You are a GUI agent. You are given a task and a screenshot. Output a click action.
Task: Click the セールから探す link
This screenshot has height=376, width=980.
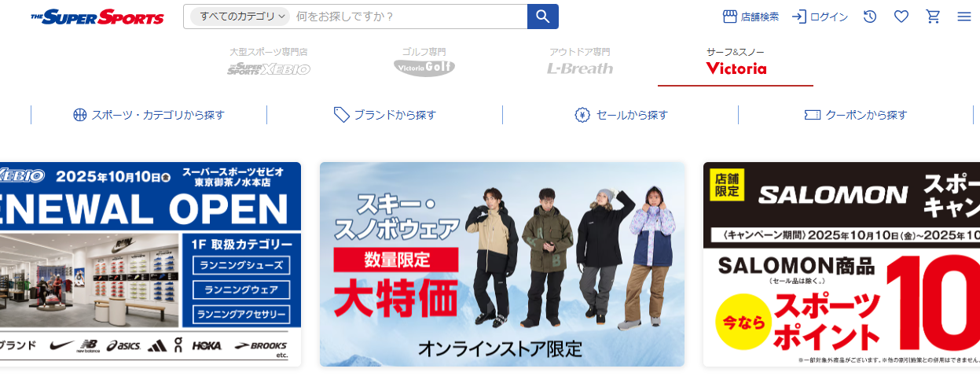click(x=620, y=115)
